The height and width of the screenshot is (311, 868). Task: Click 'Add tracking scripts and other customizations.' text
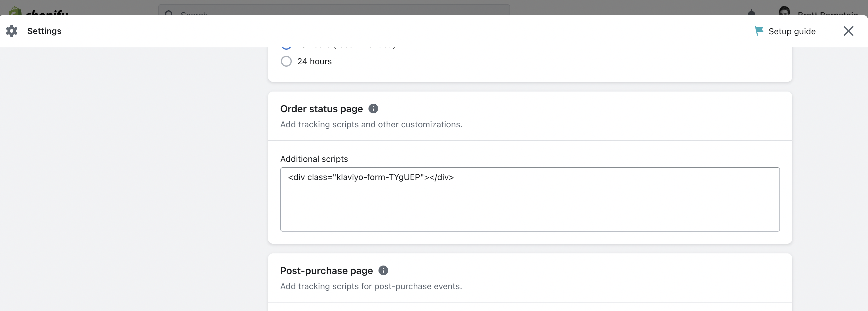[371, 124]
